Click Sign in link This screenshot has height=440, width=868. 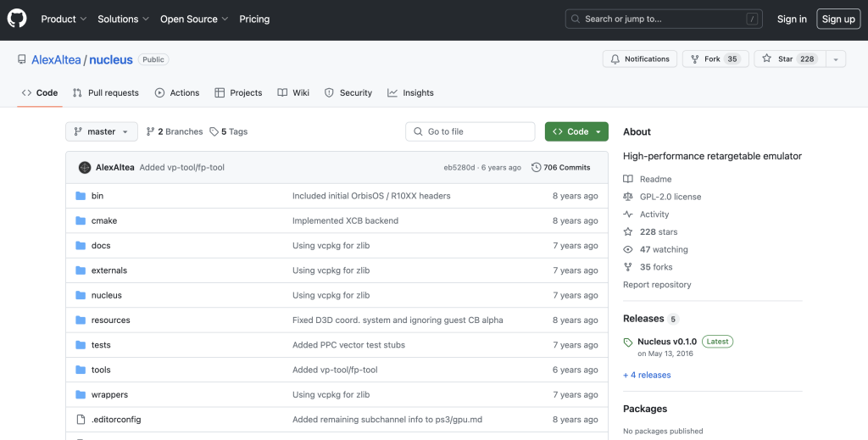coord(792,19)
